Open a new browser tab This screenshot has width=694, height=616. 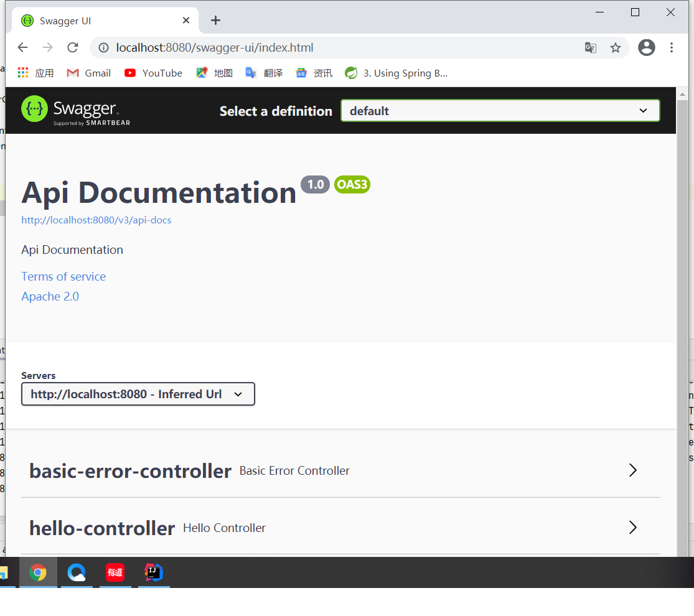[x=215, y=21]
